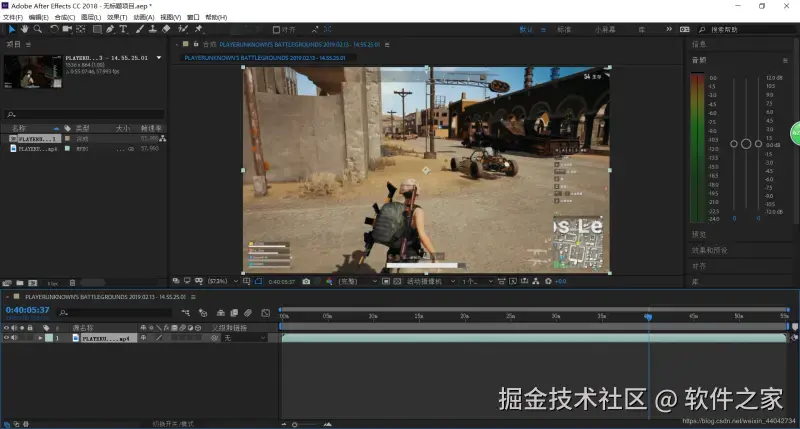This screenshot has height=429, width=800.
Task: Expand the hidden workspaces double-arrow menu
Action: click(x=669, y=29)
